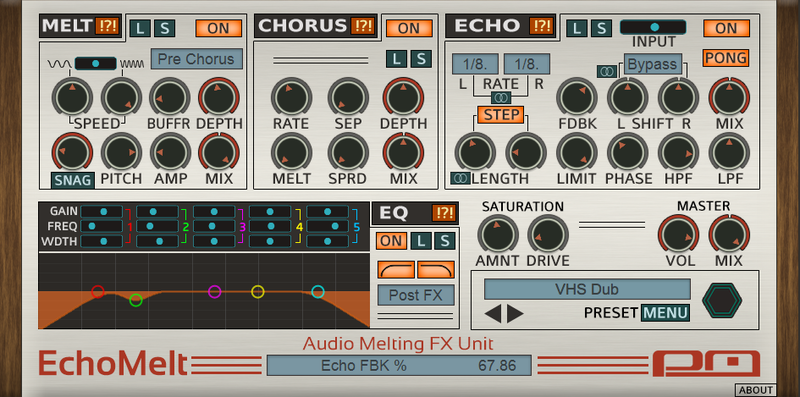Open the Pre Chorus routing dropdown
The width and height of the screenshot is (800, 397).
(196, 59)
